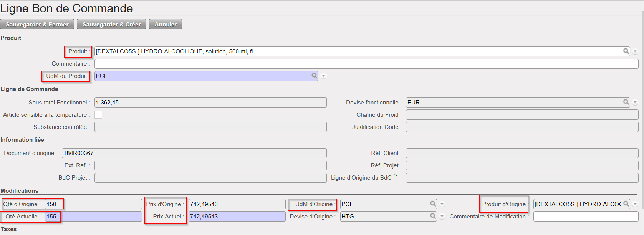
Task: Click into the Commentaire text field
Action: (x=366, y=64)
